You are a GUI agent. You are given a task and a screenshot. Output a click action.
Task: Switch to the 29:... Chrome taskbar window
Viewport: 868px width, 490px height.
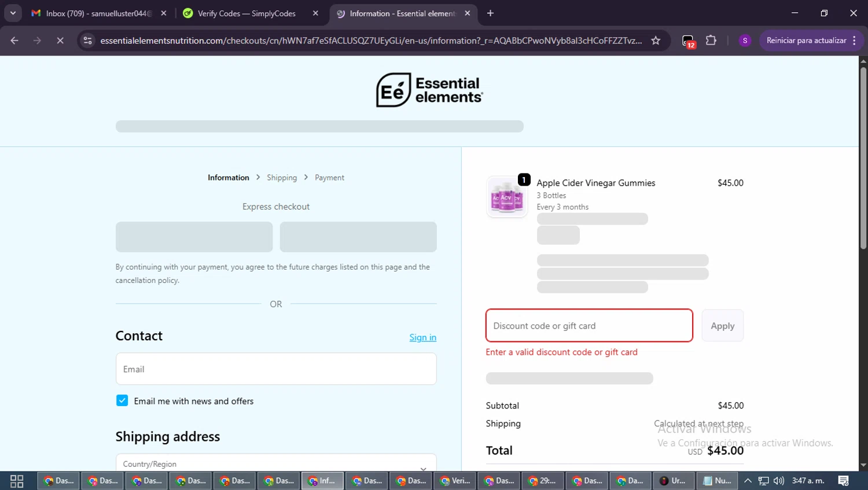(542, 481)
